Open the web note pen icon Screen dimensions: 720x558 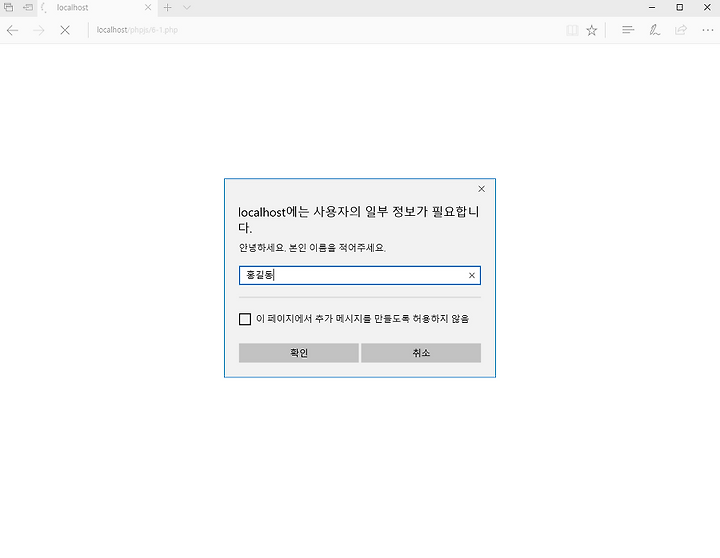[x=654, y=30]
